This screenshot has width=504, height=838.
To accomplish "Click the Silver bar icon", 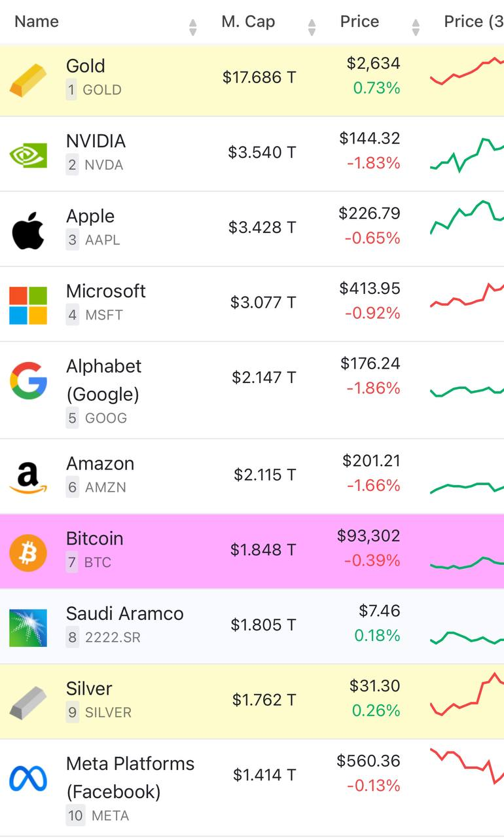I will (x=28, y=704).
